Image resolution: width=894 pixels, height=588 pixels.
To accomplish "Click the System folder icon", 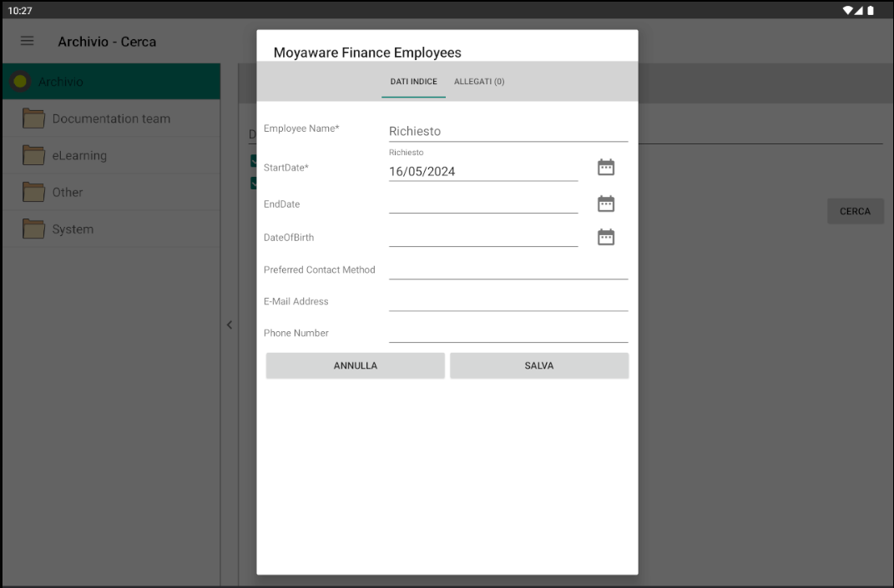I will pyautogui.click(x=33, y=229).
